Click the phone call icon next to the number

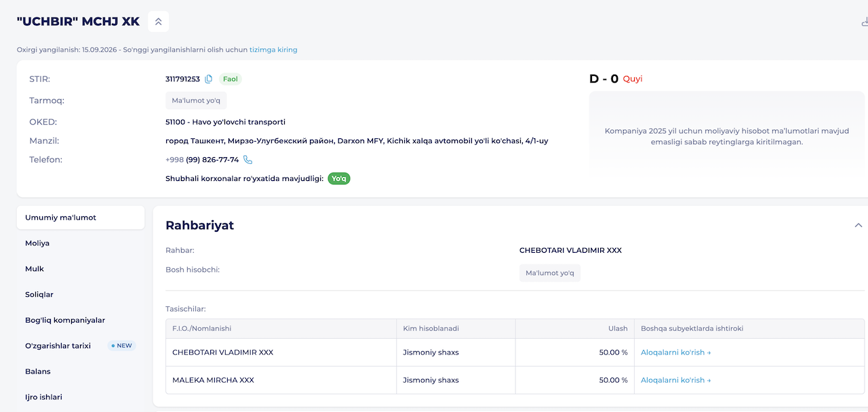[x=248, y=160]
